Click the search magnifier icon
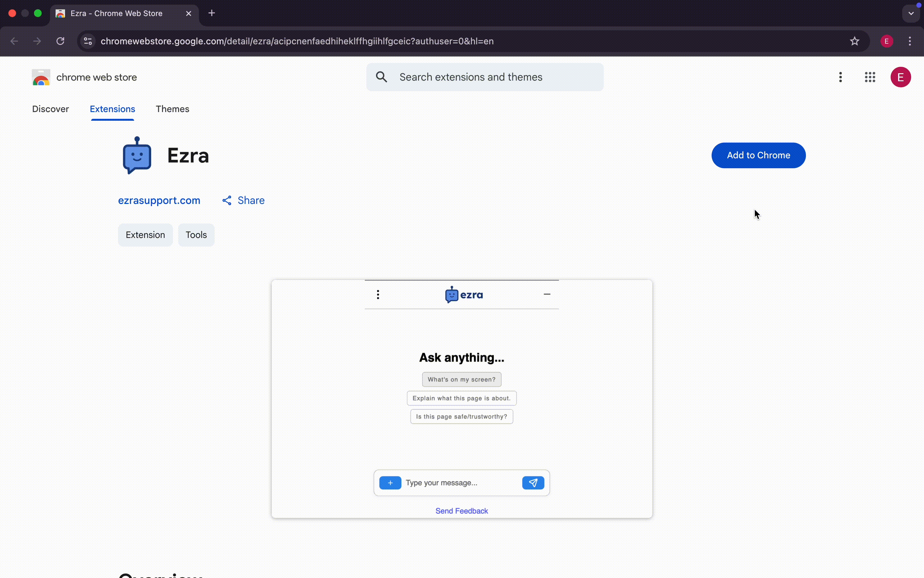The image size is (924, 578). pos(381,77)
